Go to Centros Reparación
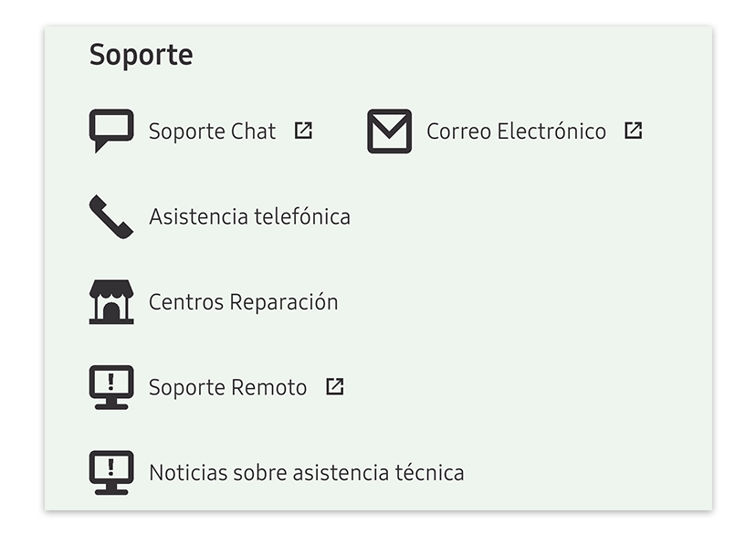This screenshot has height=535, width=756. point(243,302)
